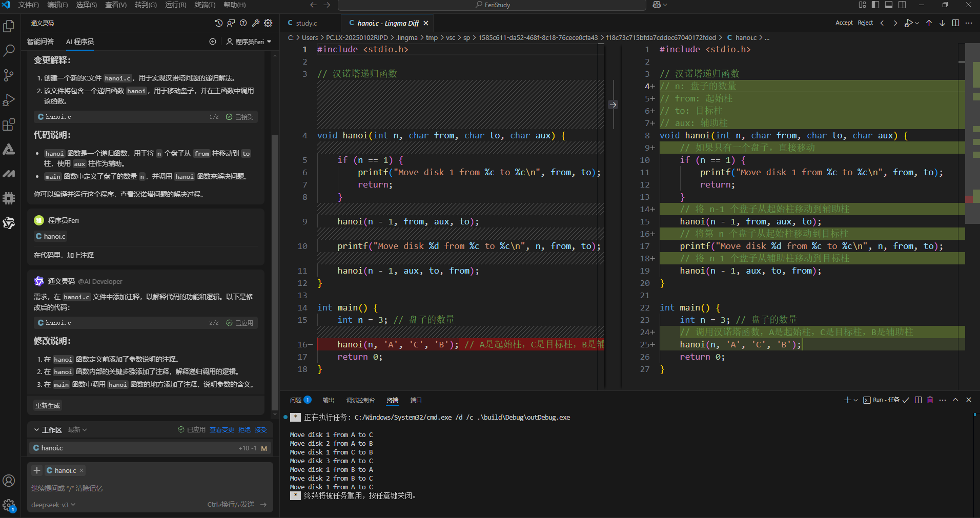
Task: Open the 终端(T) menu
Action: click(x=205, y=5)
